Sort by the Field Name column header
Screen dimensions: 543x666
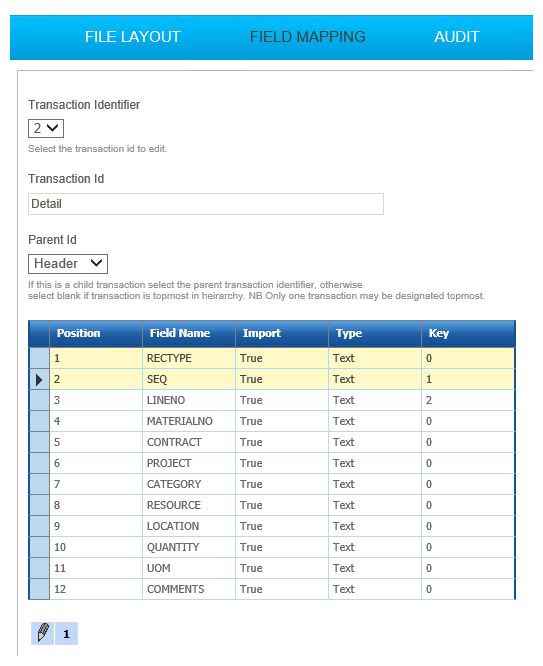point(189,334)
